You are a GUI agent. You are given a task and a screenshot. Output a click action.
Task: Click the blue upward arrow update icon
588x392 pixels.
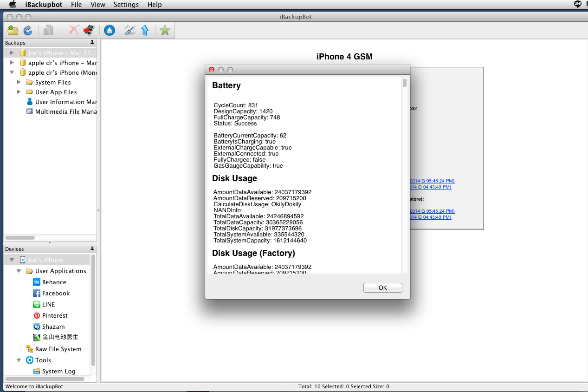pyautogui.click(x=145, y=30)
